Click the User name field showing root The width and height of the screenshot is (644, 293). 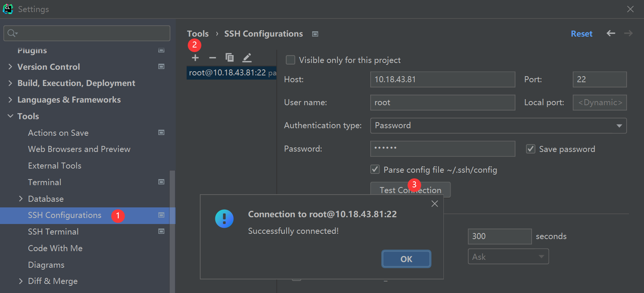[443, 103]
